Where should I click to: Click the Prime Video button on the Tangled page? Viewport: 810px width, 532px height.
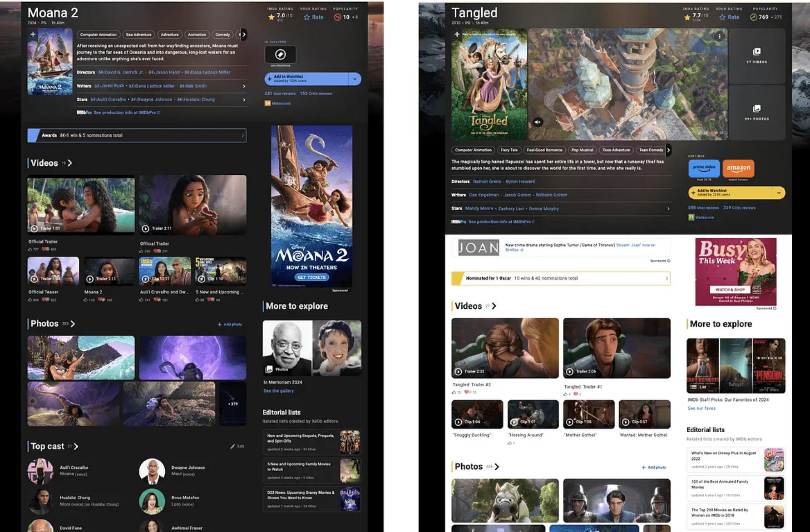[704, 168]
